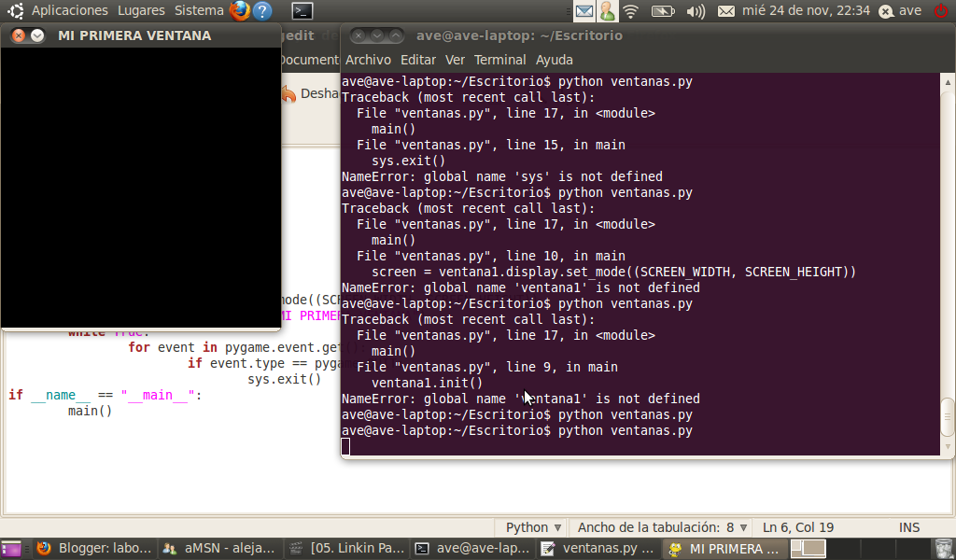This screenshot has height=560, width=956.
Task: Toggle INS overwrite mode in gedit status bar
Action: 908,527
